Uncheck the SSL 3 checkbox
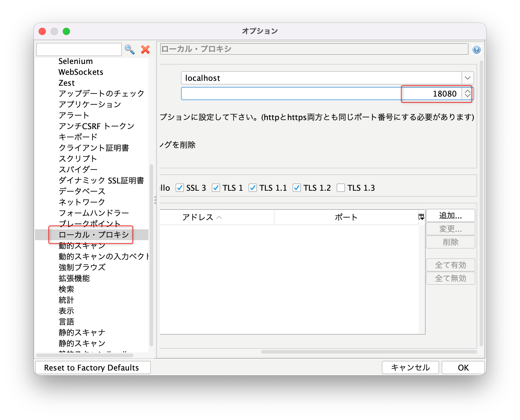 [x=180, y=188]
